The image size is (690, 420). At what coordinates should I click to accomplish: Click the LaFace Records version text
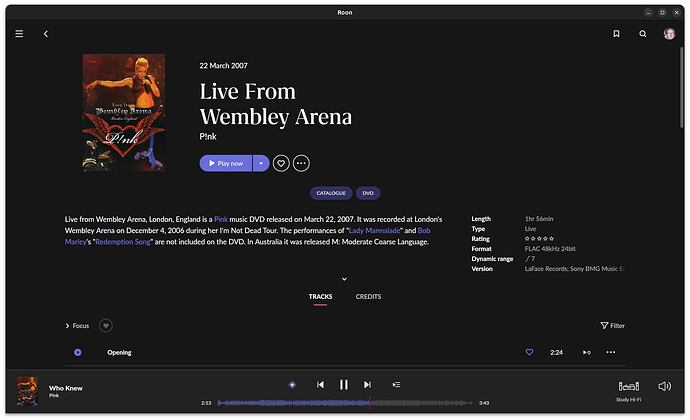click(x=574, y=269)
